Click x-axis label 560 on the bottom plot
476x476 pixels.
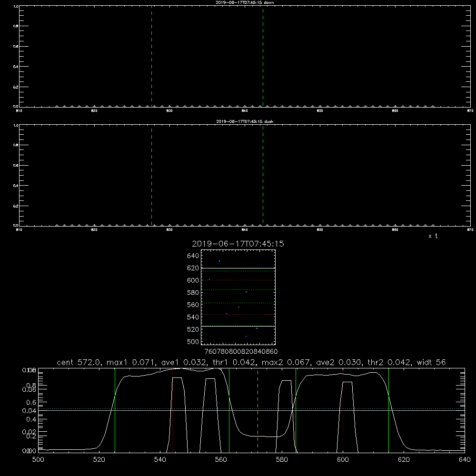click(x=221, y=460)
